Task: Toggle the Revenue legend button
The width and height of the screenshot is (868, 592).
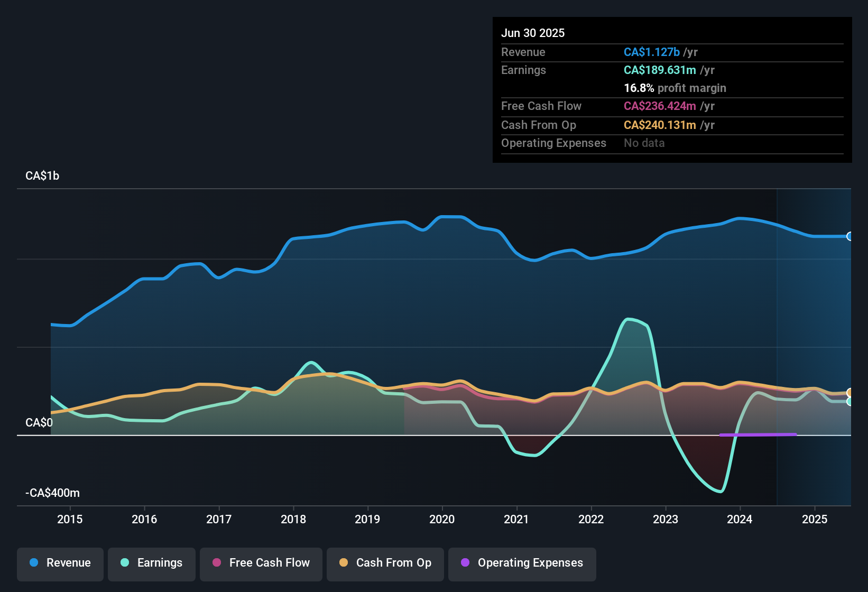Action: [x=60, y=563]
